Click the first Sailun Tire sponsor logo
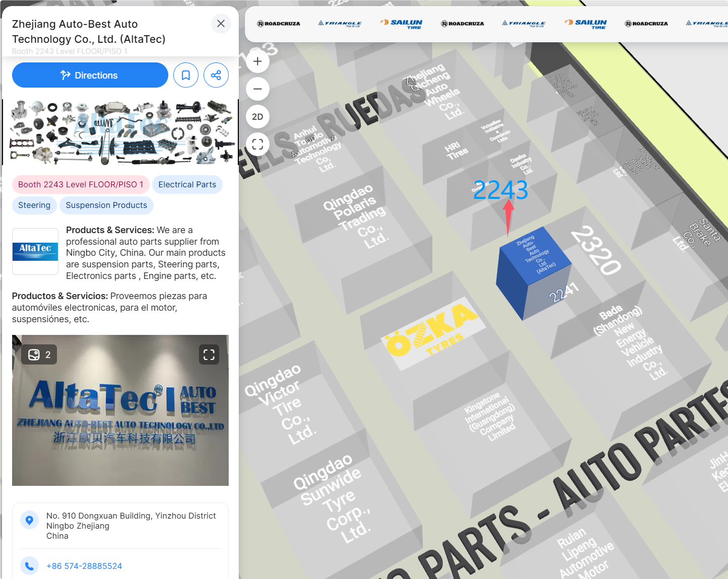This screenshot has height=579, width=728. click(402, 24)
